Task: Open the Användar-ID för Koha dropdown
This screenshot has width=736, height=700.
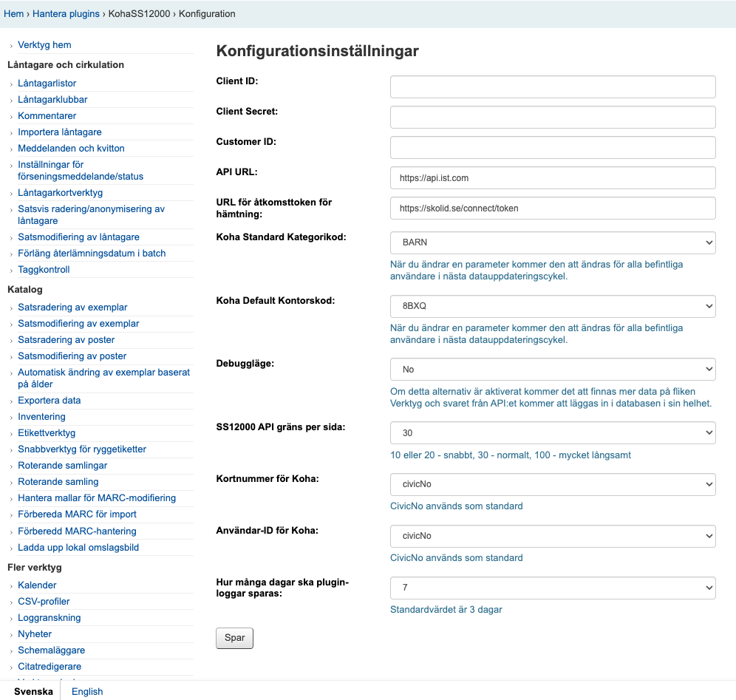Action: [x=553, y=536]
